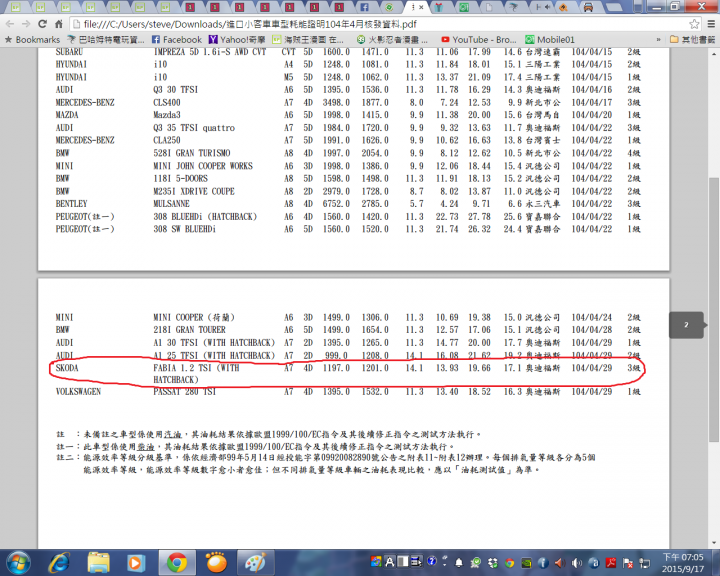The width and height of the screenshot is (720, 576).
Task: Bookmark this page with the star icon
Action: [x=694, y=24]
